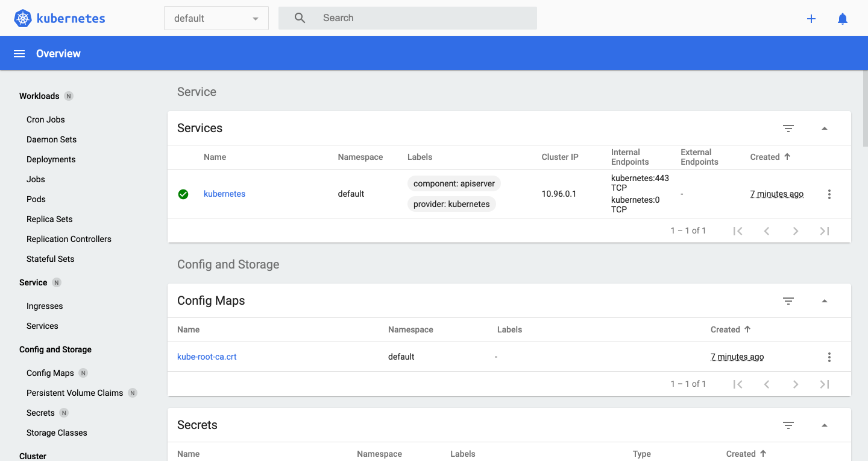Click the Kubernetes logo icon
This screenshot has width=868, height=461.
[23, 18]
